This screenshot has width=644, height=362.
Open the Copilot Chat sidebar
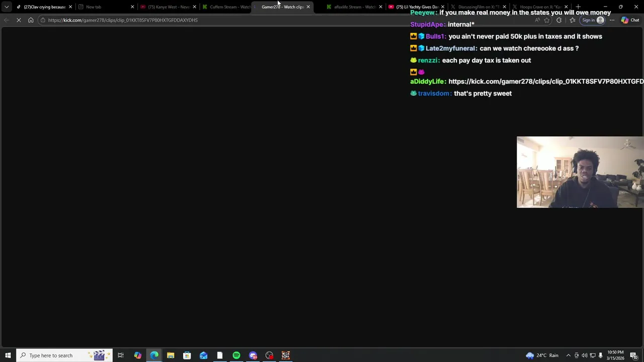click(x=630, y=20)
